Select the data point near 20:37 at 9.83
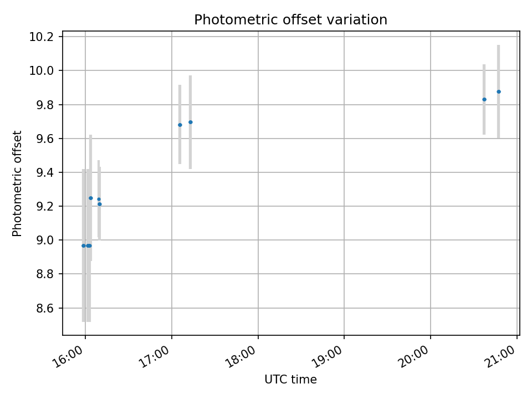 coord(484,99)
